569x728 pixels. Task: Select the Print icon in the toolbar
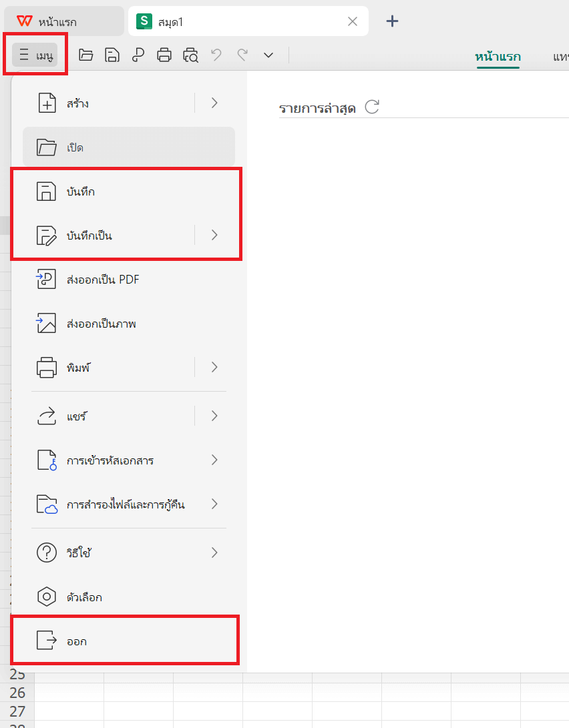(164, 55)
